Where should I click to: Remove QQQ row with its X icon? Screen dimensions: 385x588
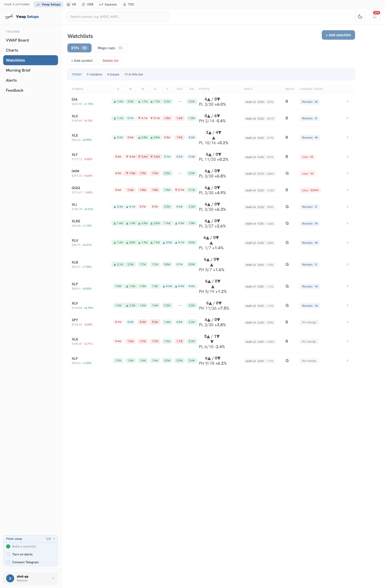click(347, 190)
